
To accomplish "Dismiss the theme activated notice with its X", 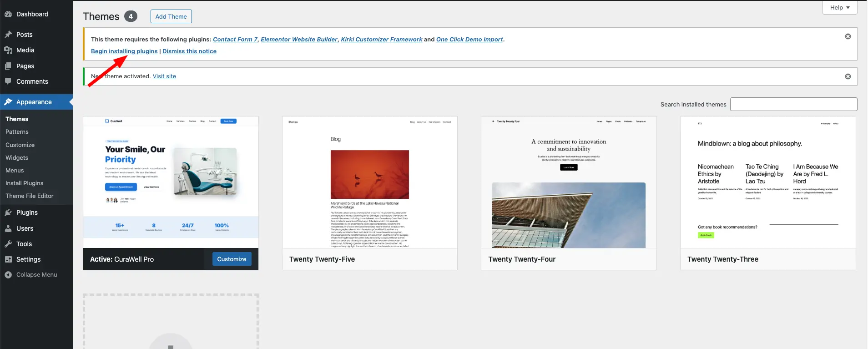I will pyautogui.click(x=848, y=76).
